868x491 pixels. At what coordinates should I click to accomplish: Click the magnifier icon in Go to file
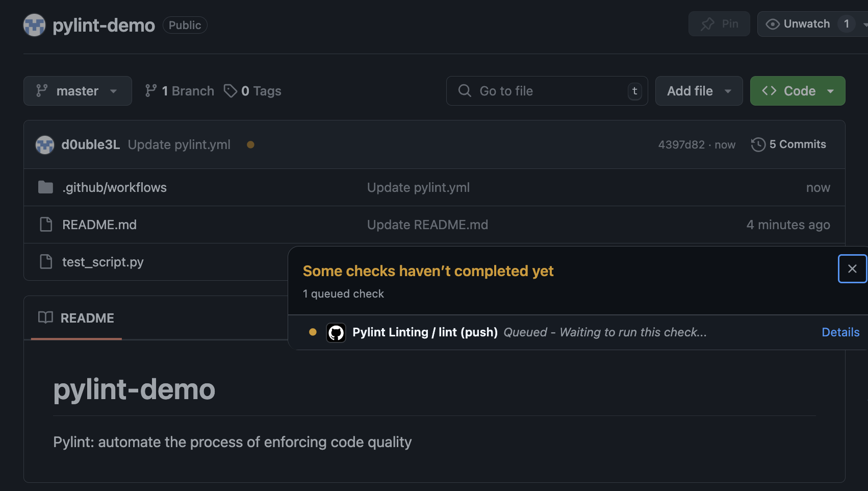(x=465, y=91)
